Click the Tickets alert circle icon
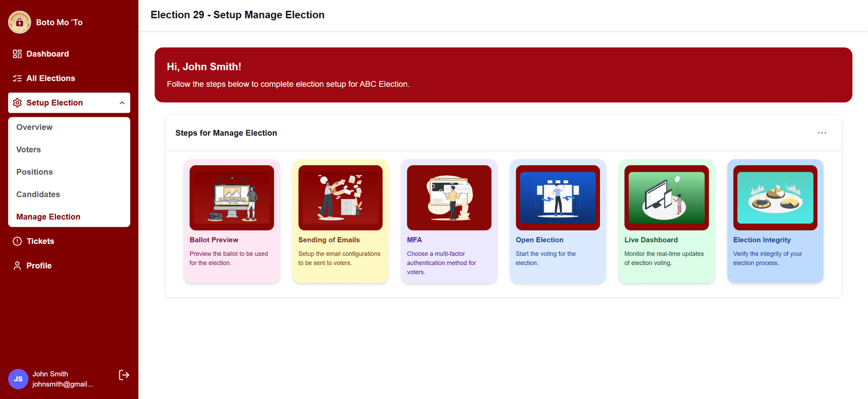Screen dimensions: 868x399 click(x=17, y=241)
